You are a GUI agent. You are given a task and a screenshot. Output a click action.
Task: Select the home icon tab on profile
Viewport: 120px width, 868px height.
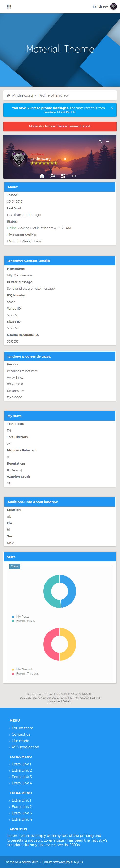coord(42,176)
